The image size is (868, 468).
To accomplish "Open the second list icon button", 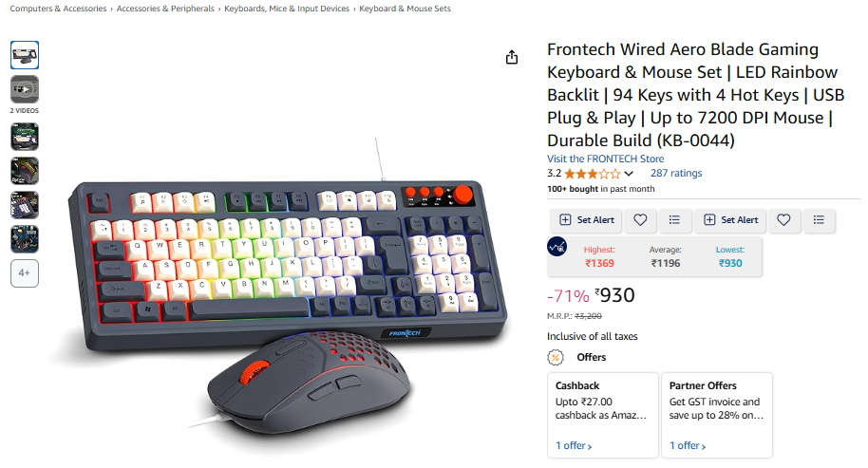I will [x=819, y=220].
